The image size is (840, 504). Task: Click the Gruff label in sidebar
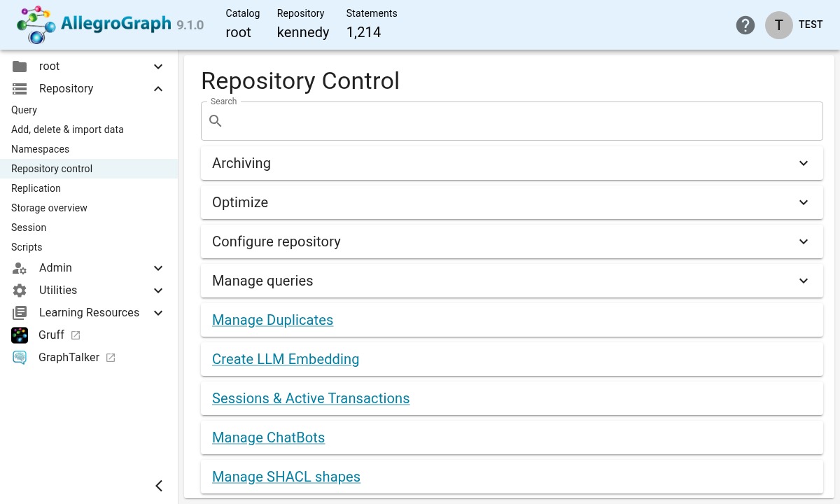(52, 335)
